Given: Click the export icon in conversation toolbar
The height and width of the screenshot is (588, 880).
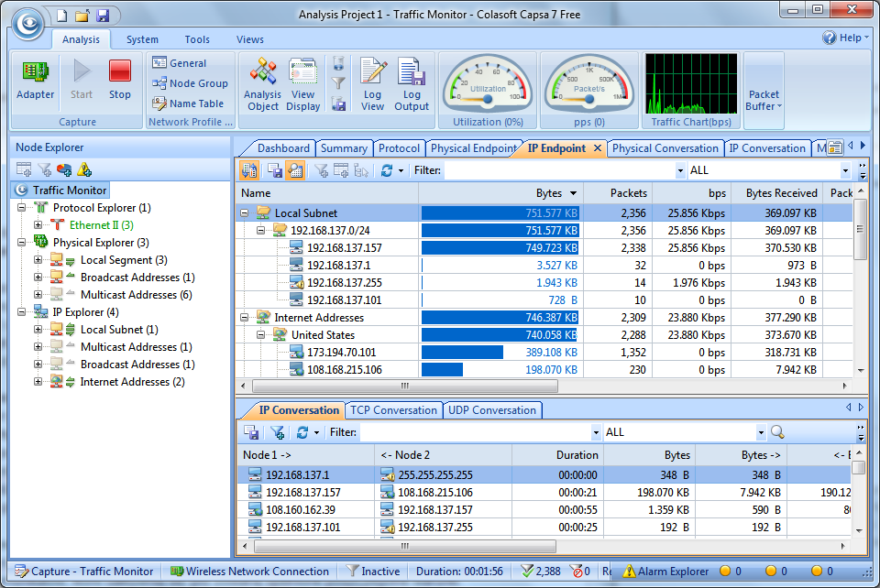Looking at the screenshot, I should tap(251, 432).
